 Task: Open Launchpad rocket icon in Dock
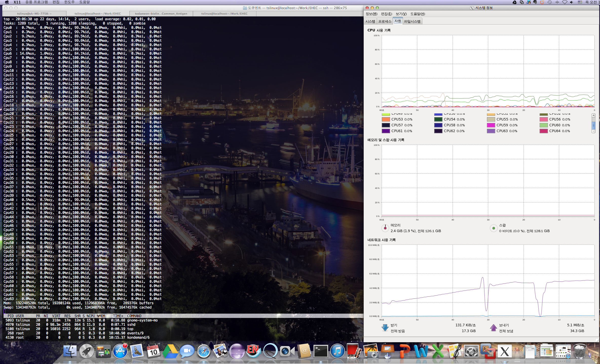(x=86, y=351)
